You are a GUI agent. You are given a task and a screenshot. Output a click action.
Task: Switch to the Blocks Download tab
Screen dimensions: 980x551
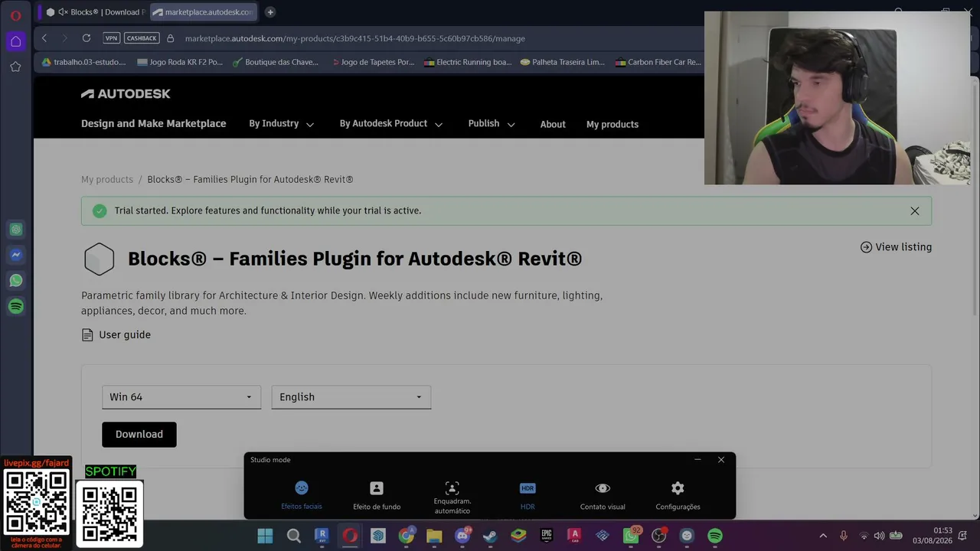pos(93,12)
